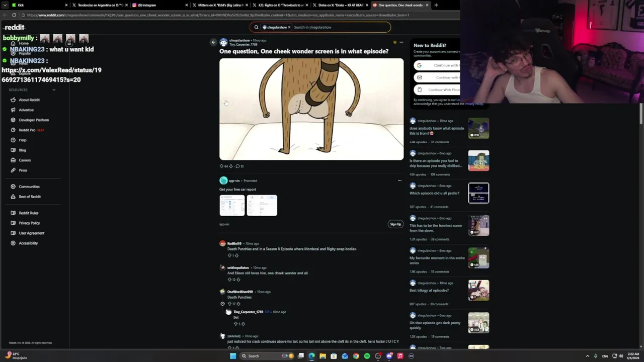This screenshot has width=644, height=362.
Task: Open the Rigby one cheek post image
Action: coord(311,109)
